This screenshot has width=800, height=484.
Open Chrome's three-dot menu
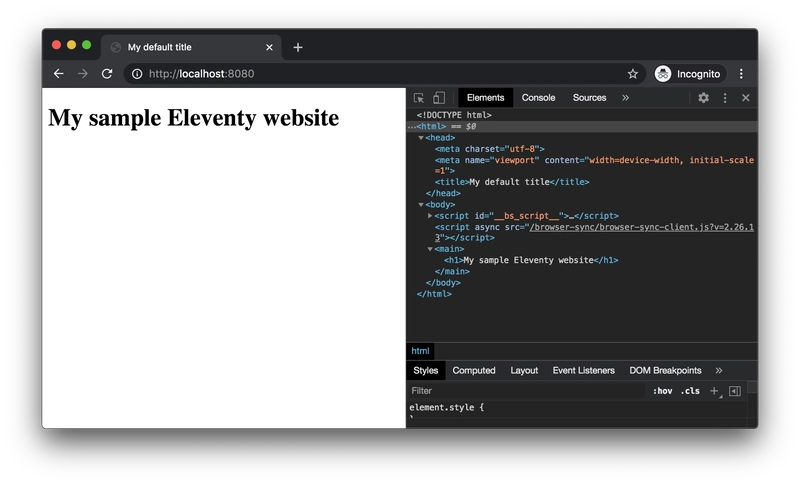click(x=741, y=74)
